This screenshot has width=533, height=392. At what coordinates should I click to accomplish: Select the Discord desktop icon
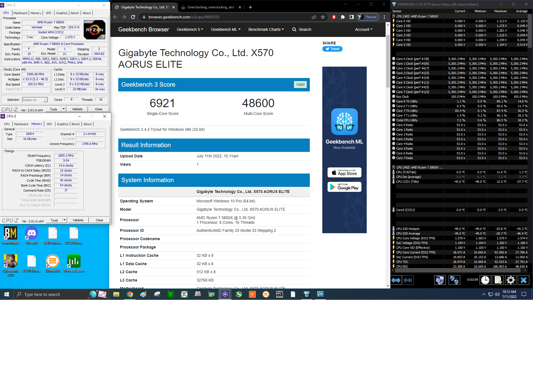32,235
